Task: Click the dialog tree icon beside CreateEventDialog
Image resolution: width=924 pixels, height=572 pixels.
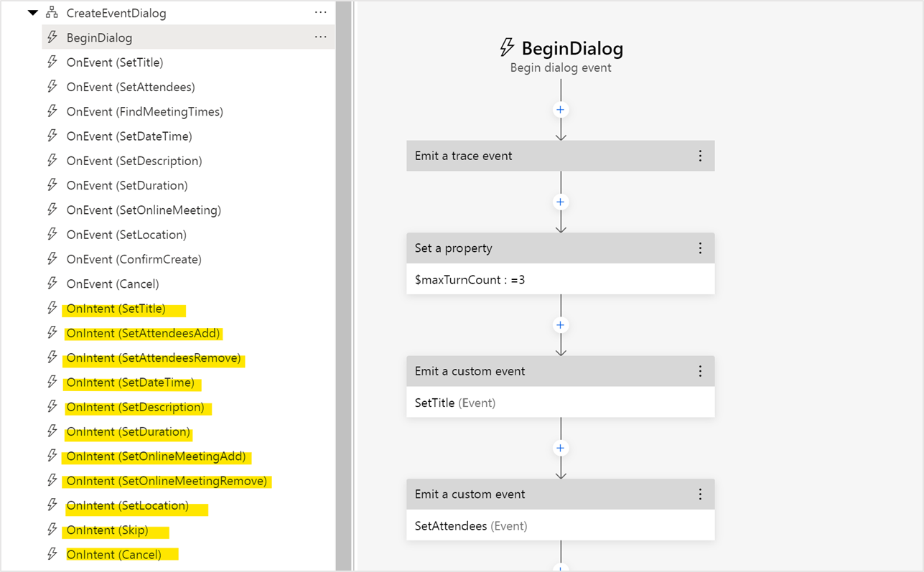Action: (x=51, y=12)
